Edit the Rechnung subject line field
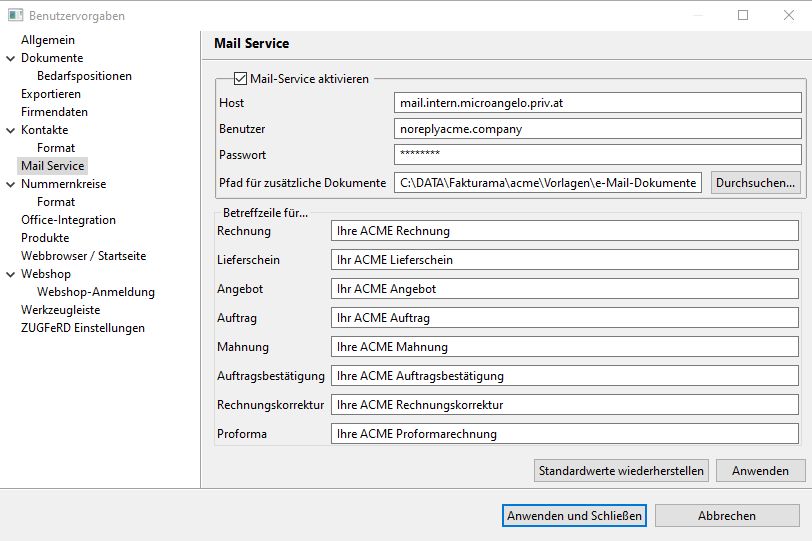812x541 pixels. tap(564, 231)
